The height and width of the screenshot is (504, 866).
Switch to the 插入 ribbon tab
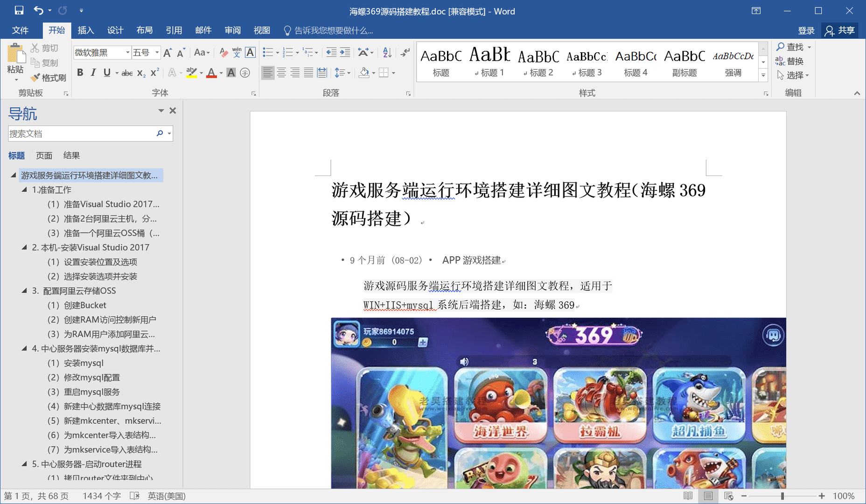click(85, 30)
